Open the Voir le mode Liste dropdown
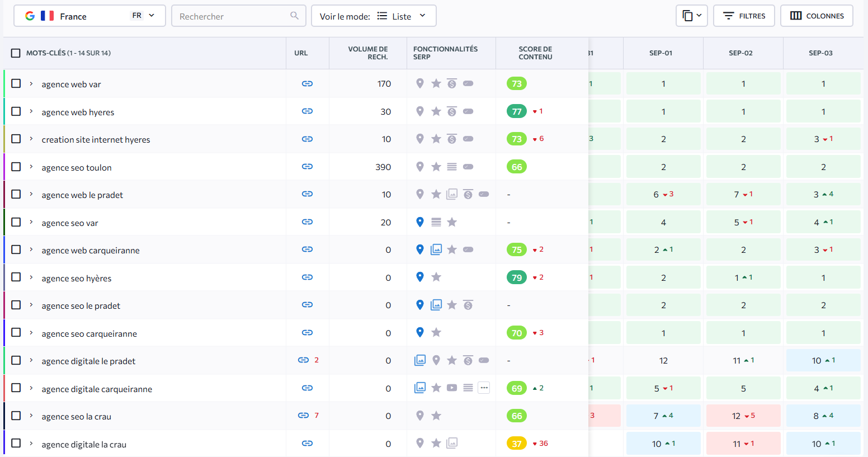This screenshot has width=868, height=457. 374,16
